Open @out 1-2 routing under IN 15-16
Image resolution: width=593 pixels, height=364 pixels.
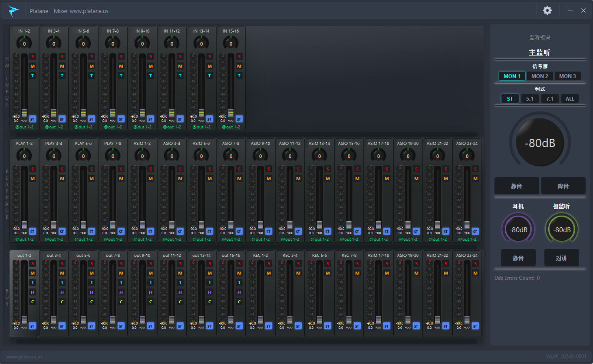(231, 127)
